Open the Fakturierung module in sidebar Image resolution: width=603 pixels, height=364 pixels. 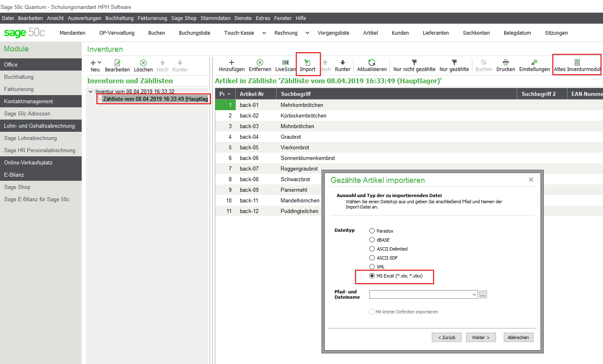click(41, 89)
